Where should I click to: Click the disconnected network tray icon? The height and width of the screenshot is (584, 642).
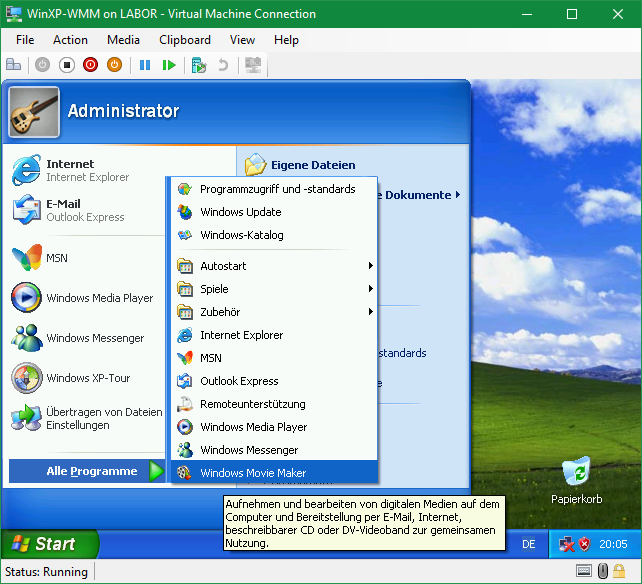click(567, 544)
